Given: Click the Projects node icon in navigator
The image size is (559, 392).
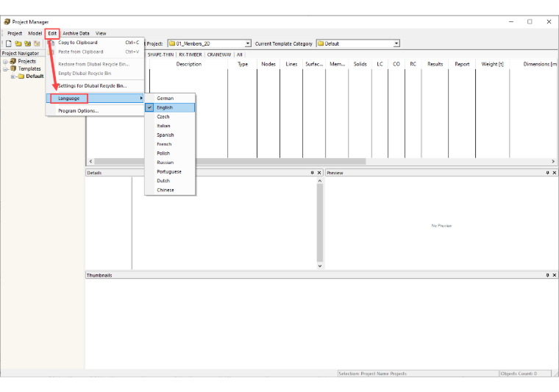Looking at the screenshot, I should 13,61.
